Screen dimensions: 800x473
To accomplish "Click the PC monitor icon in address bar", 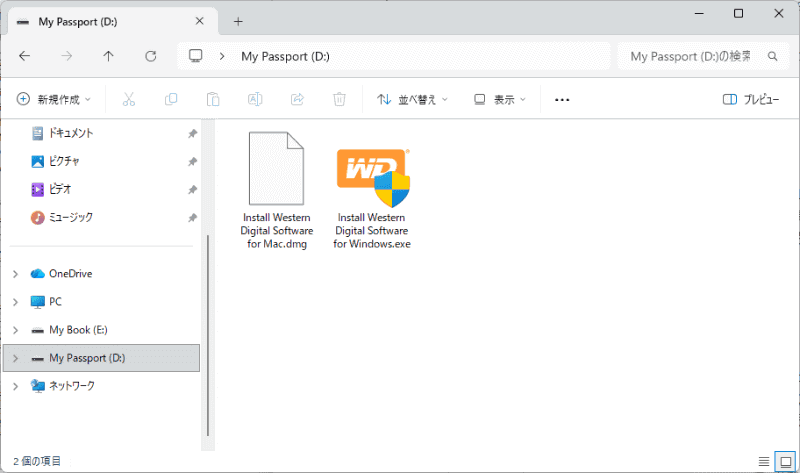I will (195, 56).
